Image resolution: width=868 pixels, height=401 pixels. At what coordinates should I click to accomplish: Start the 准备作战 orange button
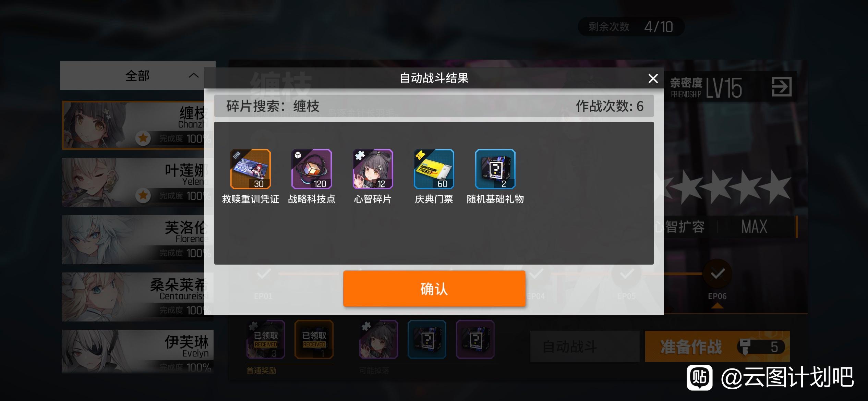pos(717,346)
